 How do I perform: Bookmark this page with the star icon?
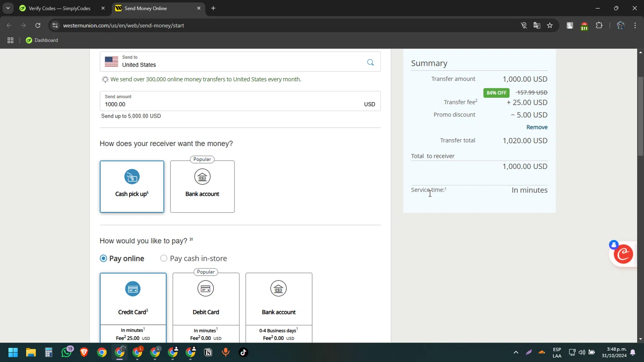550,25
